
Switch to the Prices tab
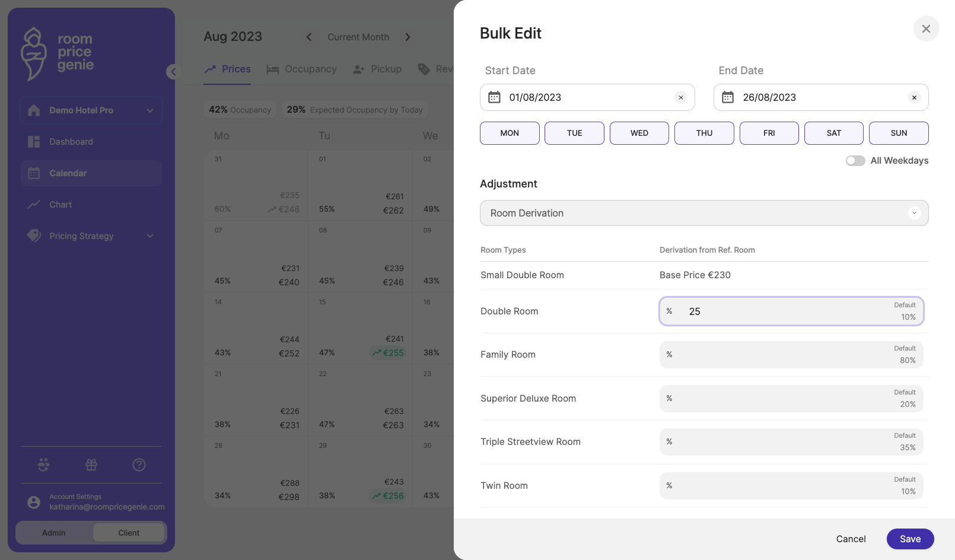coord(227,69)
